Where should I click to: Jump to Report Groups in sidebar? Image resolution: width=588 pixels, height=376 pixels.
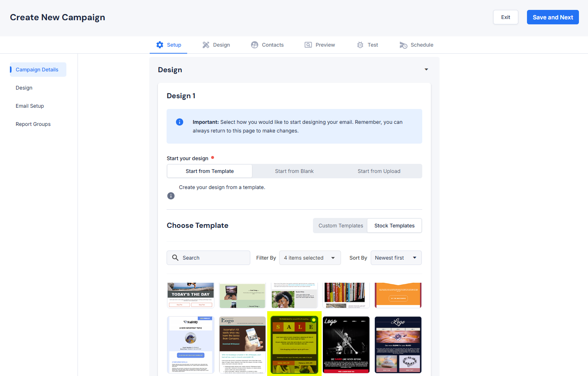pyautogui.click(x=33, y=124)
